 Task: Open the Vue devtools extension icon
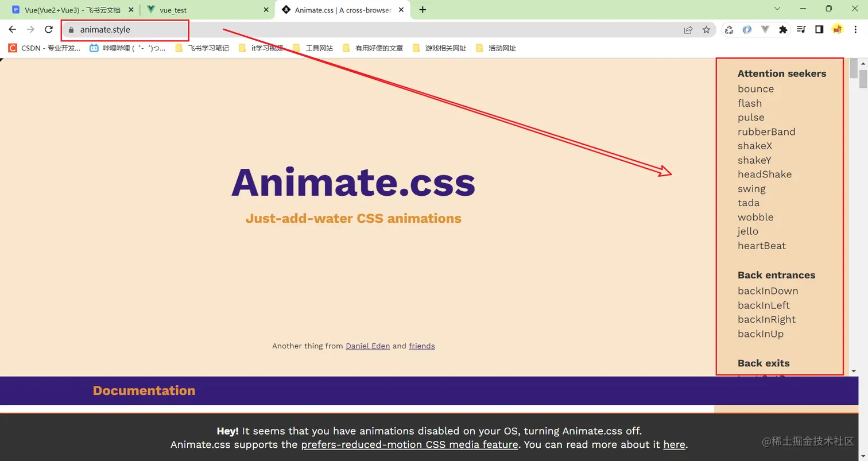tap(765, 30)
